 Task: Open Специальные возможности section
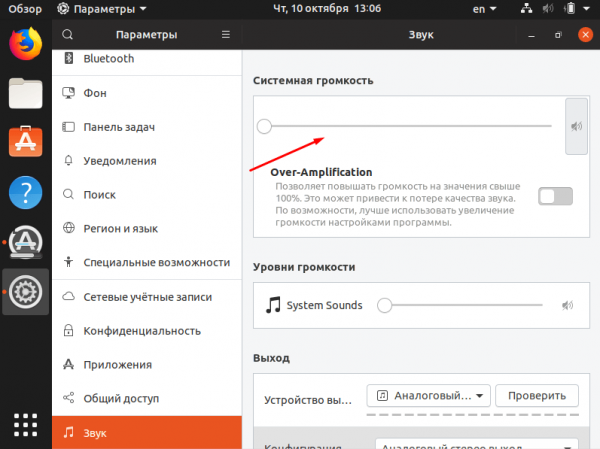coord(147,262)
